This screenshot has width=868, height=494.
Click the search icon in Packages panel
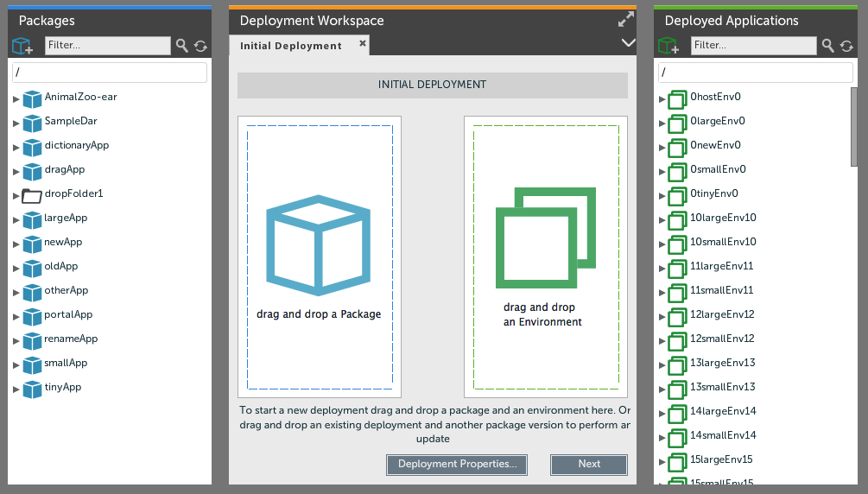coord(182,46)
